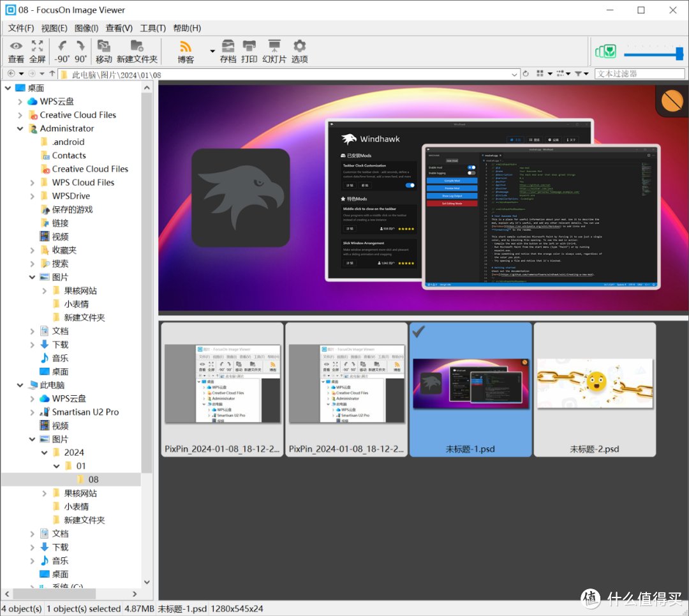
Task: Navigate forward with the forward arrow
Action: click(x=32, y=73)
